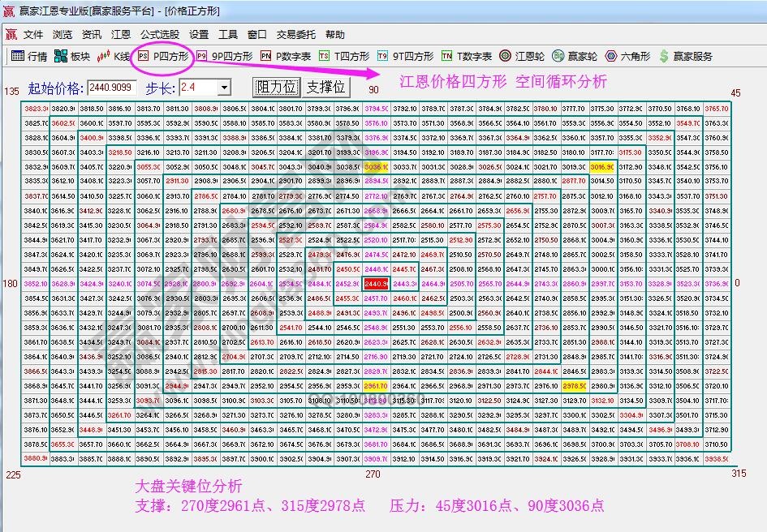Open the 9P四方形 tool
Image resolution: width=767 pixels, height=532 pixels.
(225, 57)
